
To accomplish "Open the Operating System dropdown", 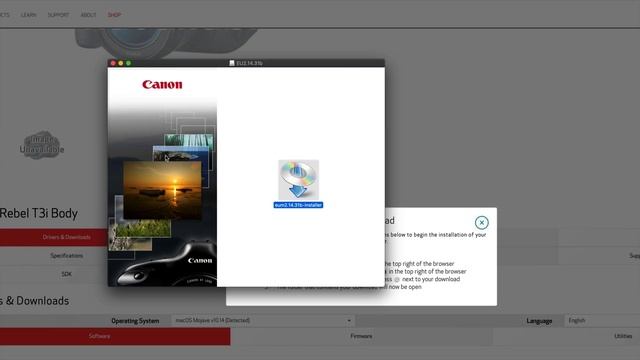I will pos(263,320).
